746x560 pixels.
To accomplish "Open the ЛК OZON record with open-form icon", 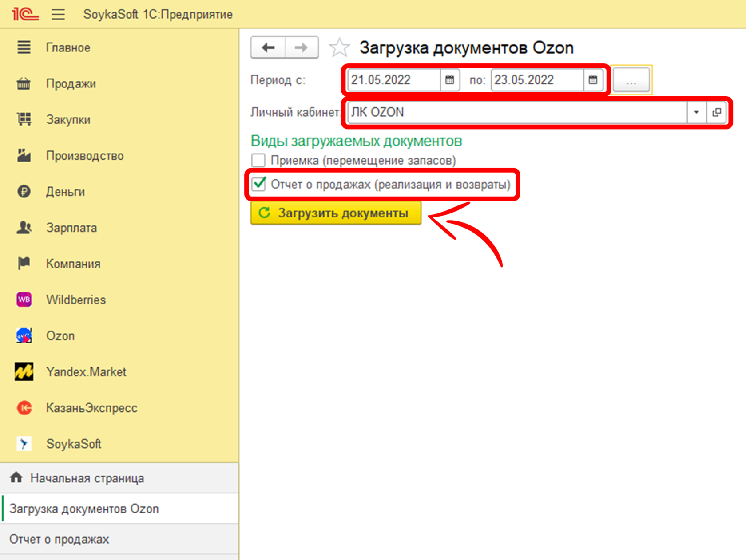I will click(717, 112).
